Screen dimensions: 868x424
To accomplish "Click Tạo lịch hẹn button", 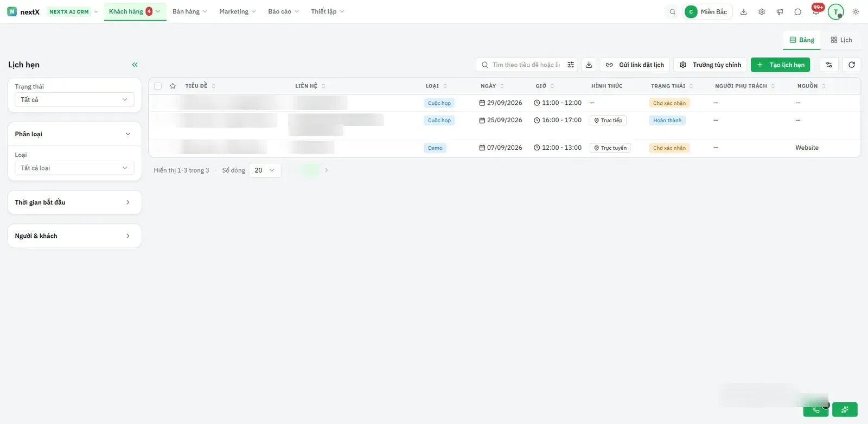I will [781, 65].
